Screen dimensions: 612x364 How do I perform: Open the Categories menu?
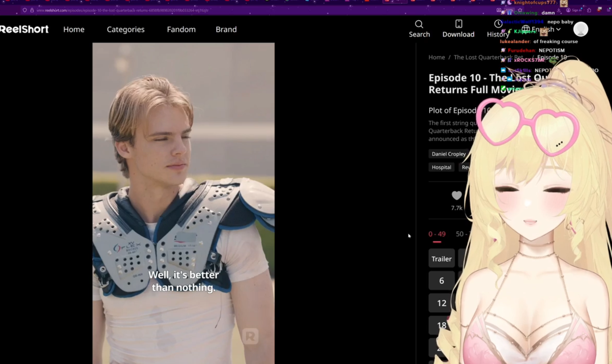[x=126, y=29]
